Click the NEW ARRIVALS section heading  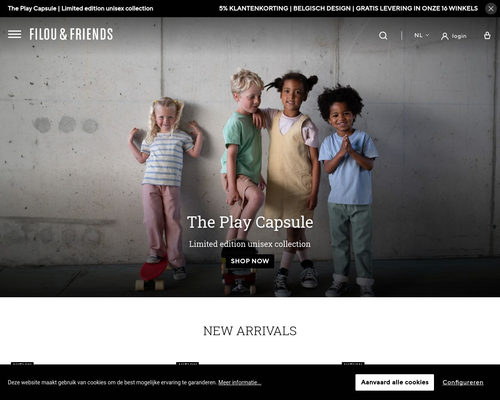coord(250,331)
